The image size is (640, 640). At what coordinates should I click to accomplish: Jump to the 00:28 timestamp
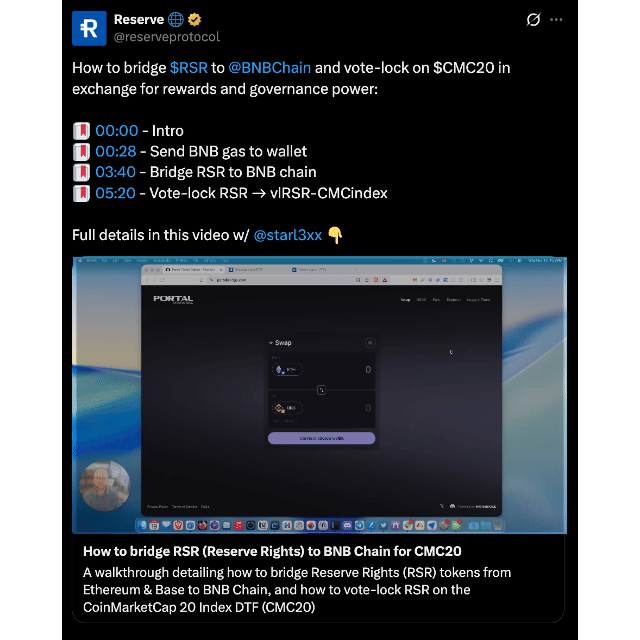coord(116,151)
